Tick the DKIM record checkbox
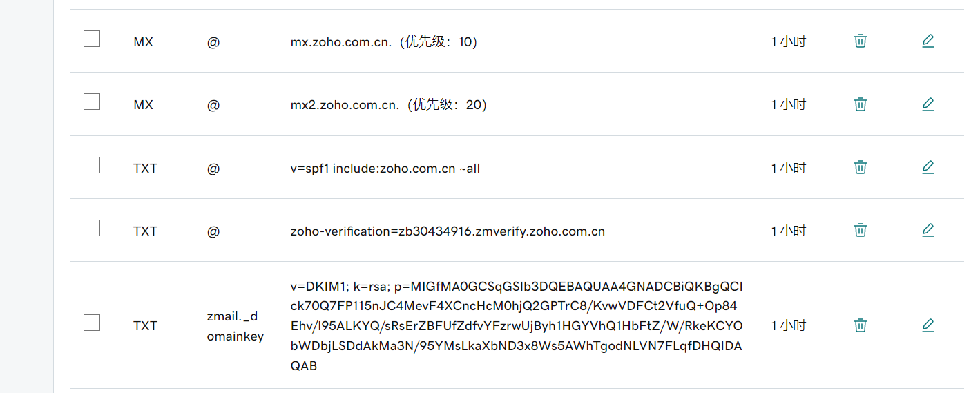 pyautogui.click(x=92, y=323)
